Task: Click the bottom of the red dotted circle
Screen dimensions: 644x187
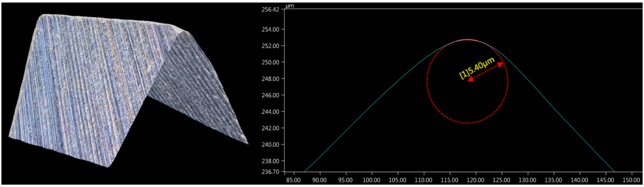Action: [468, 123]
